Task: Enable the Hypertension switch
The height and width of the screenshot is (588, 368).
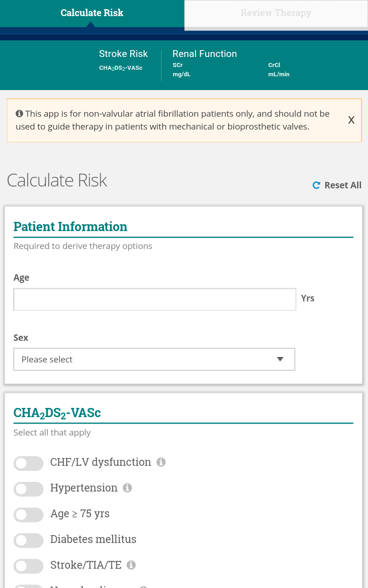Action: pos(29,489)
